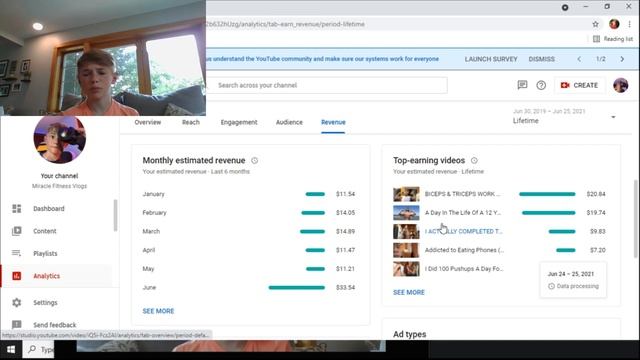Click the June revenue value $33.54
The image size is (640, 360).
(x=345, y=287)
